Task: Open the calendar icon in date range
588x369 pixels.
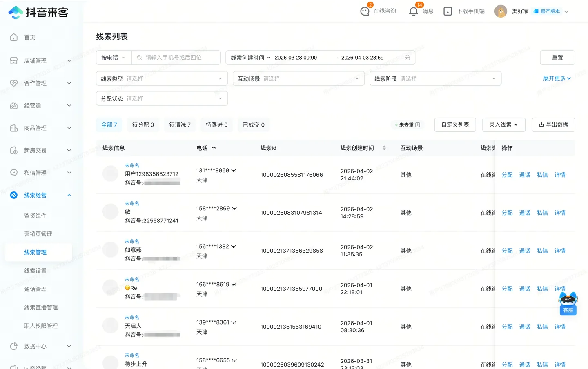Action: [x=407, y=58]
